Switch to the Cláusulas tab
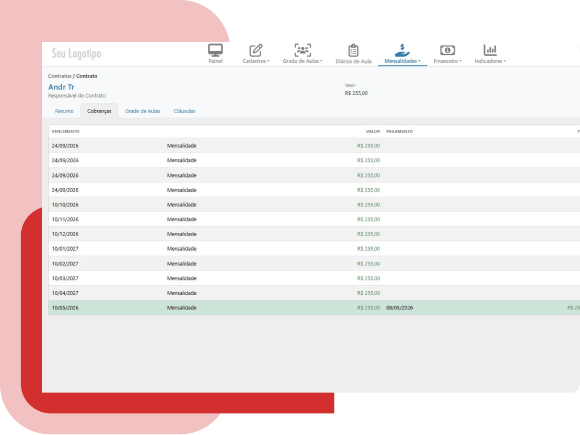The height and width of the screenshot is (435, 580). pyautogui.click(x=185, y=111)
